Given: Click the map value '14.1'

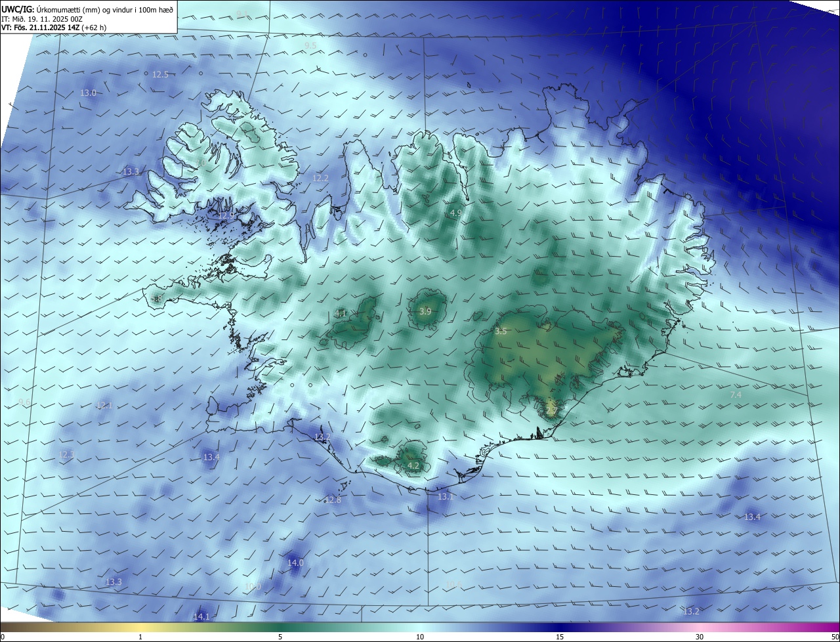Looking at the screenshot, I should point(201,616).
